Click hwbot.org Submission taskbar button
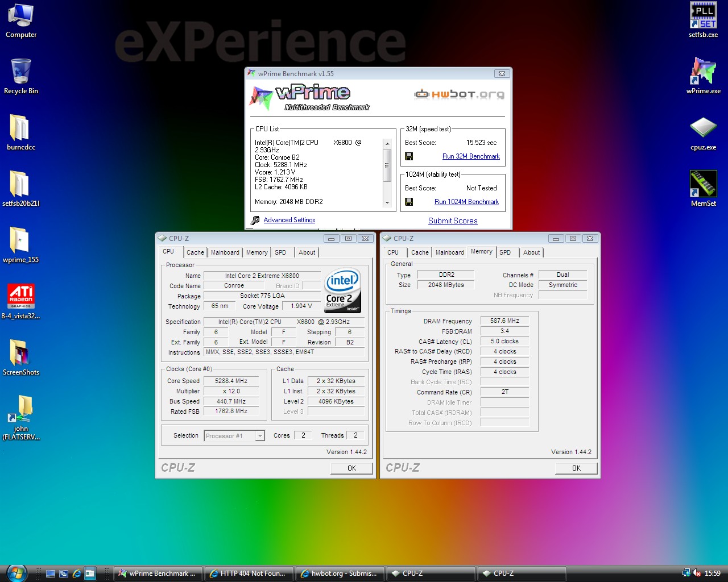The image size is (728, 582). [x=340, y=573]
